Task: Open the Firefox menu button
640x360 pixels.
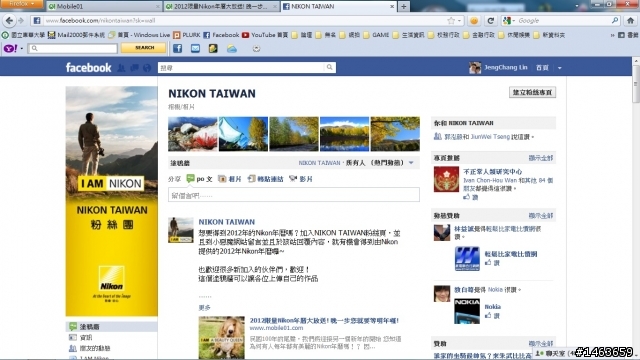Action: pyautogui.click(x=21, y=4)
